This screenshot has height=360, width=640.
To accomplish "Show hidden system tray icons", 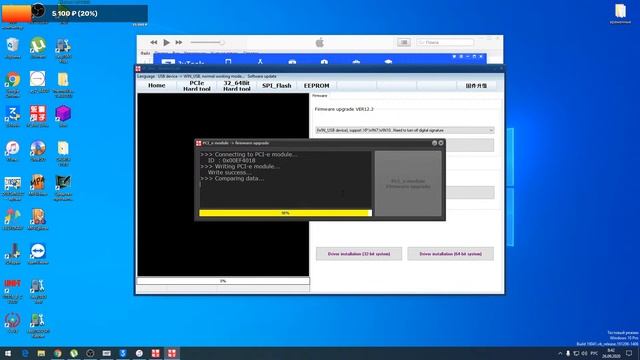I will coord(560,353).
